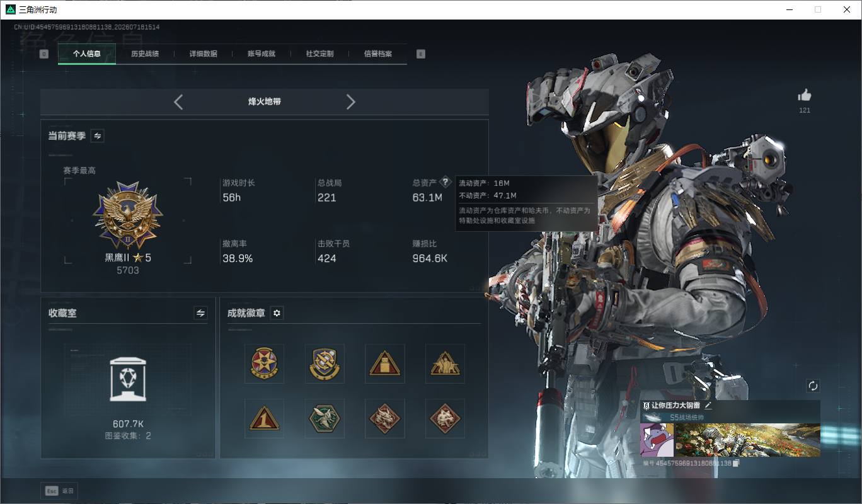Copy the player ID with the copy icon

tap(736, 463)
